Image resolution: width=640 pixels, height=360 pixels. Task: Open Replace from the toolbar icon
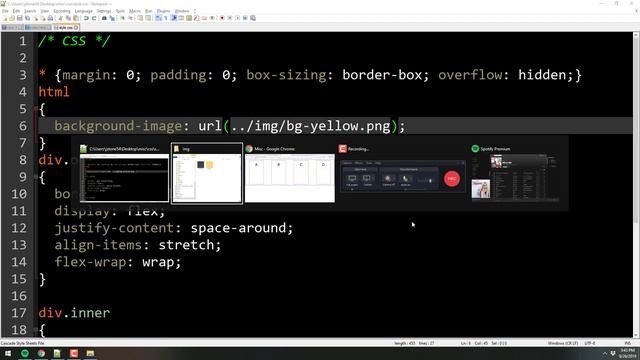(x=112, y=18)
